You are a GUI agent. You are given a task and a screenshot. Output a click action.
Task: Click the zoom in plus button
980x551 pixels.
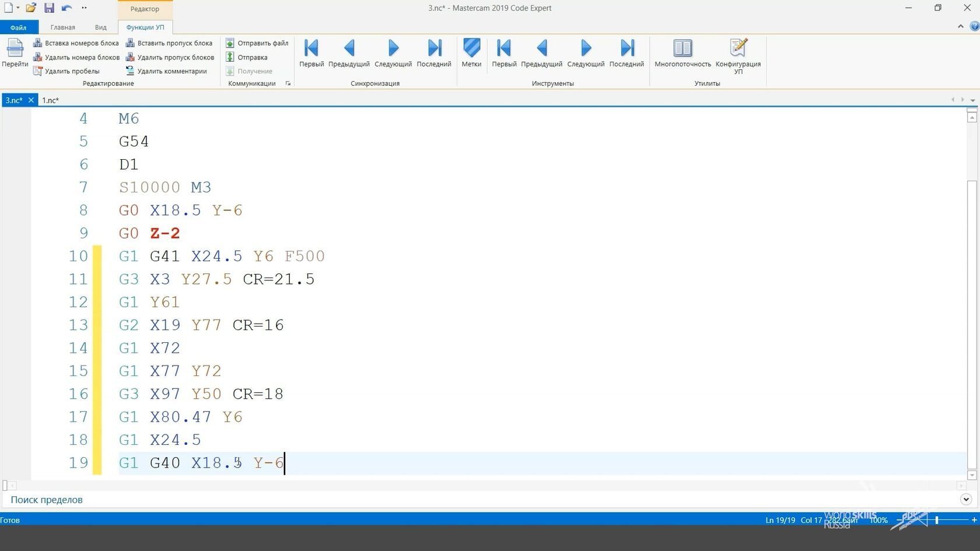[x=974, y=520]
